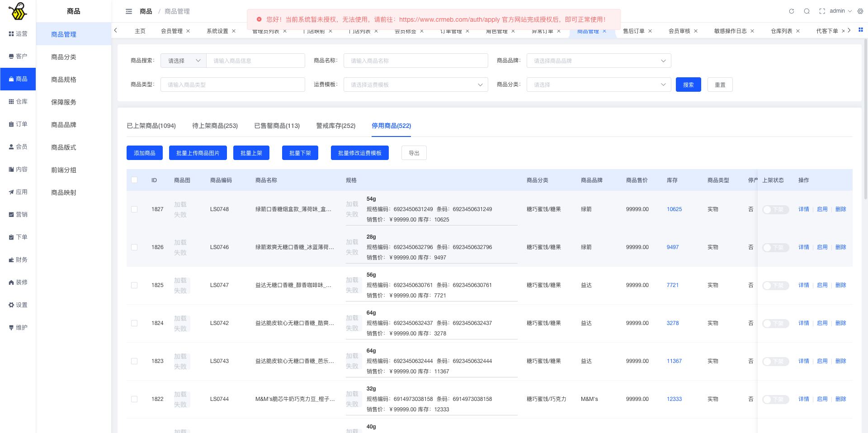Focus the 商品类型 input field
This screenshot has height=433, width=868.
(x=232, y=85)
